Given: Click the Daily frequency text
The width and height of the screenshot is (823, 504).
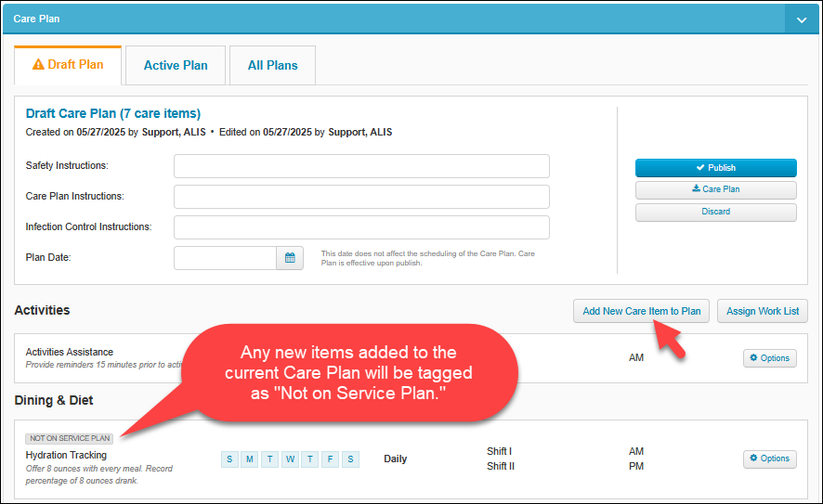Looking at the screenshot, I should coord(395,459).
